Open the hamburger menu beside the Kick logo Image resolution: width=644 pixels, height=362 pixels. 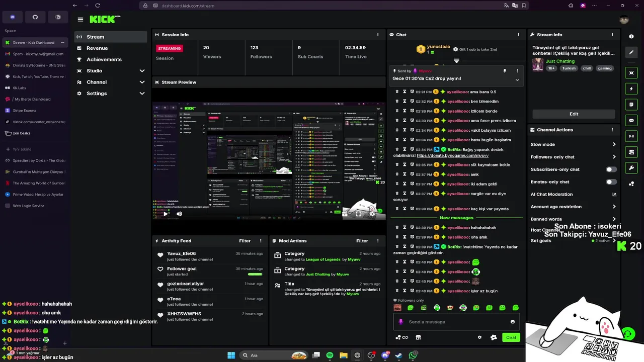[x=80, y=20]
